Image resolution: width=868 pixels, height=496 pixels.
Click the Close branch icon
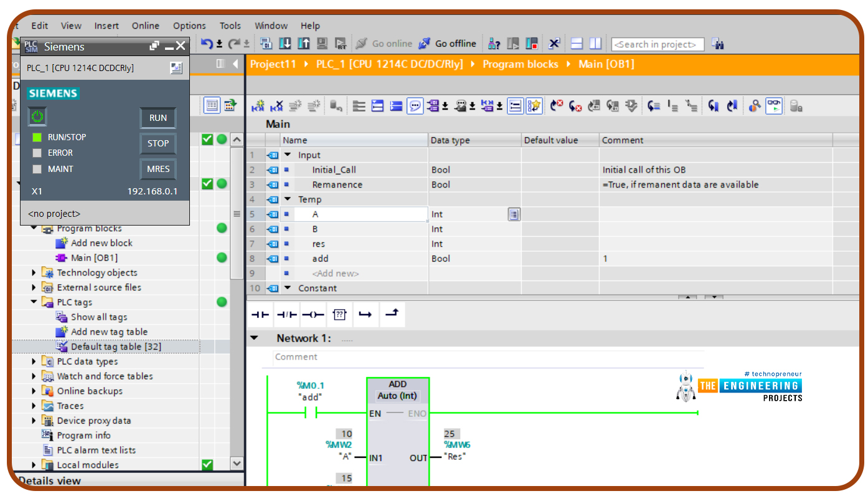pos(391,315)
